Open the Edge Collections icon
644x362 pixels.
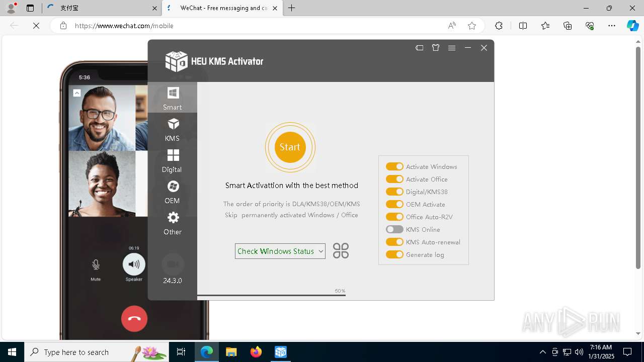(x=568, y=26)
